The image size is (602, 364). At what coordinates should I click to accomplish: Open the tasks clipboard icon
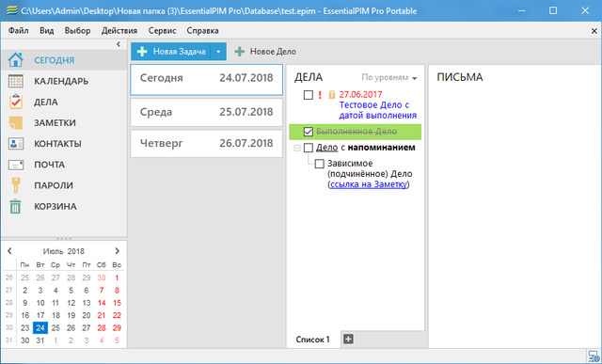(x=16, y=102)
